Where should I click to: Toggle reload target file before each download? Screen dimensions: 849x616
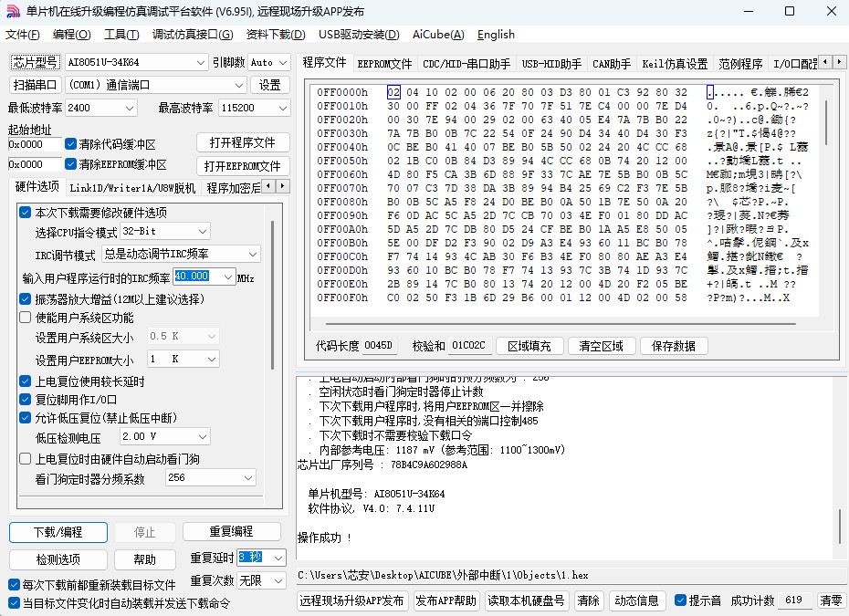pyautogui.click(x=14, y=585)
